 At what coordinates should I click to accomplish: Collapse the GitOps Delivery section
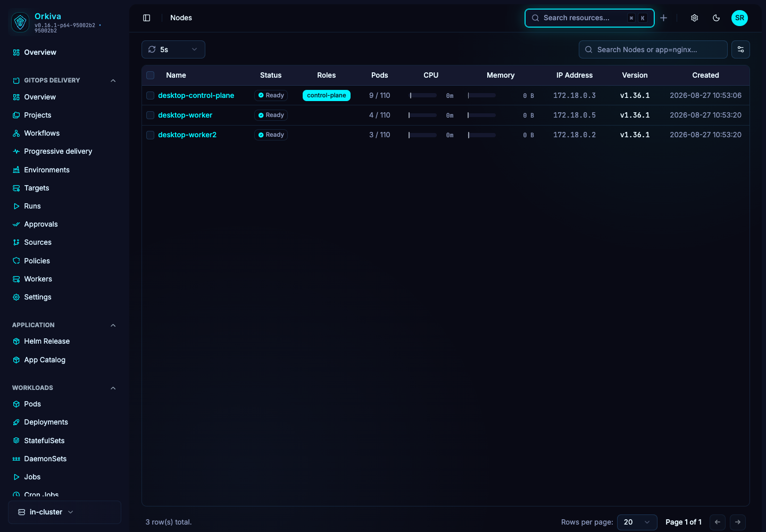click(113, 81)
